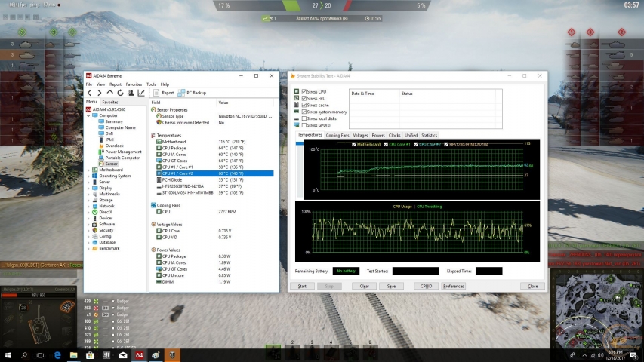This screenshot has height=362, width=644.
Task: Select the Summary item under Computer
Action: coord(114,121)
